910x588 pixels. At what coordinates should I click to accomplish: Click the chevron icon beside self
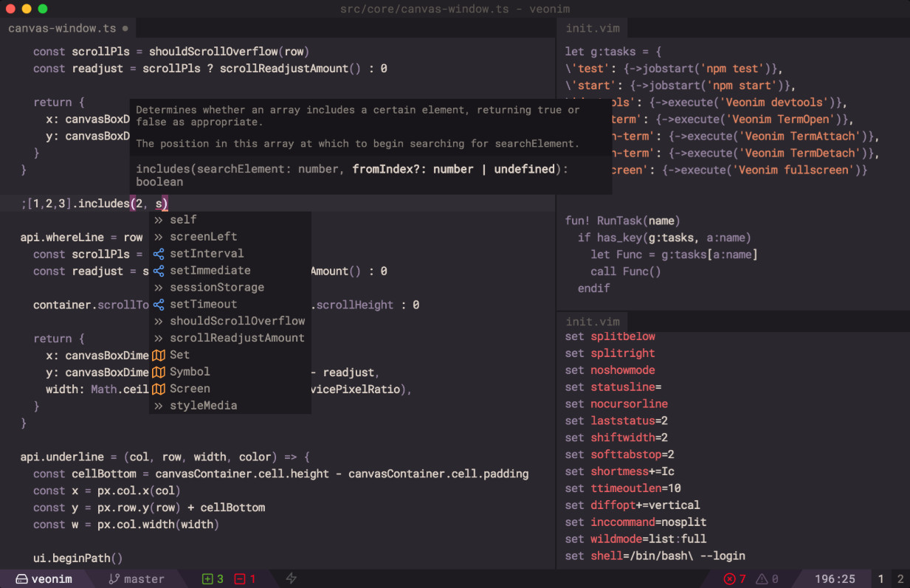coord(159,220)
